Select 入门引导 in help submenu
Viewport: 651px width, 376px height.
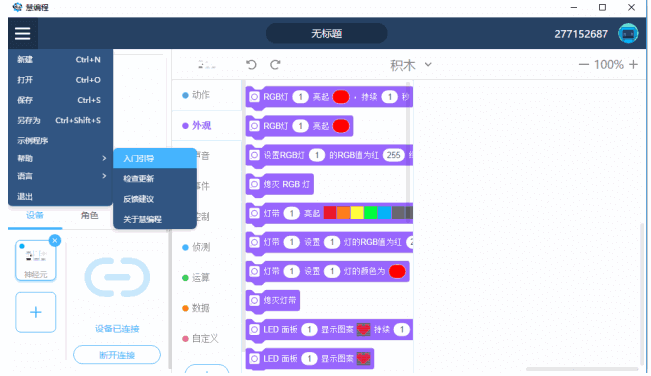pos(155,159)
